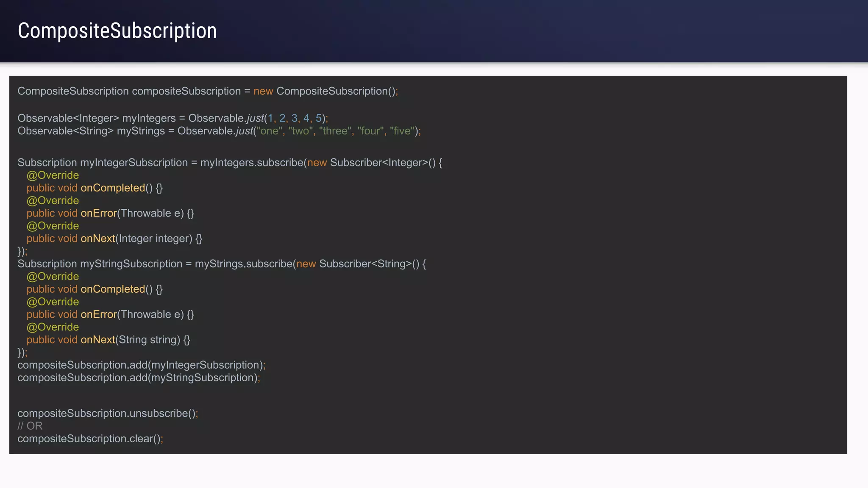This screenshot has height=488, width=868.
Task: Click 'compositeSubscription.unsubscribe();' line
Action: (x=108, y=413)
